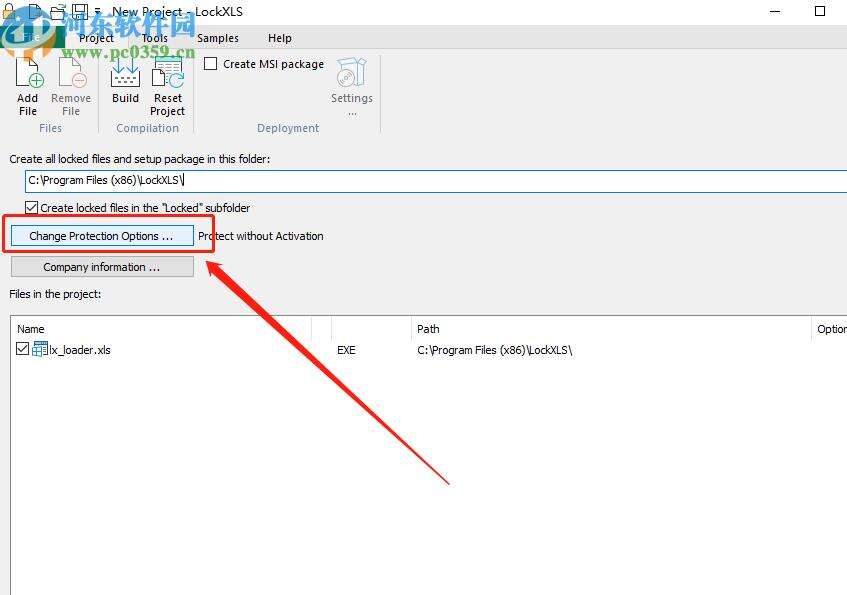Image resolution: width=847 pixels, height=595 pixels.
Task: Minimize the LockXLS window
Action: [x=775, y=11]
